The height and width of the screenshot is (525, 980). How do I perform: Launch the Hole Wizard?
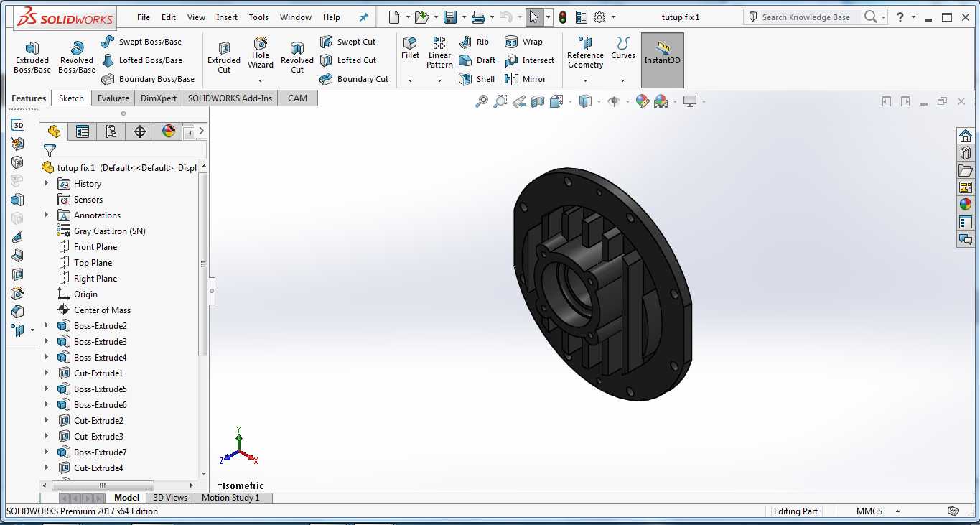[x=261, y=52]
